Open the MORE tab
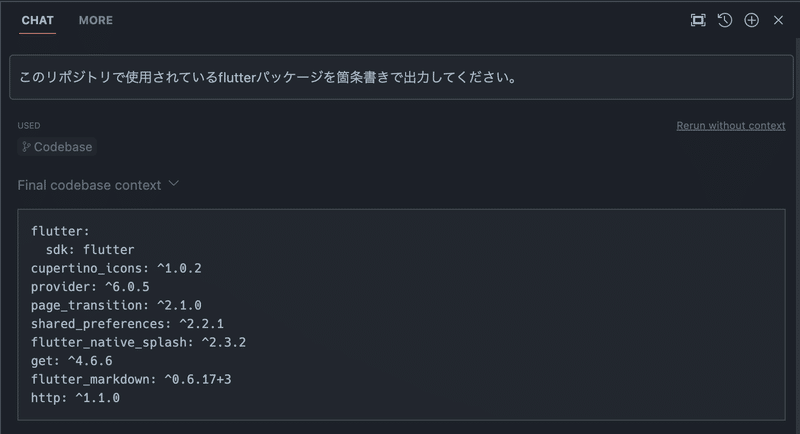This screenshot has width=800, height=434. tap(95, 20)
